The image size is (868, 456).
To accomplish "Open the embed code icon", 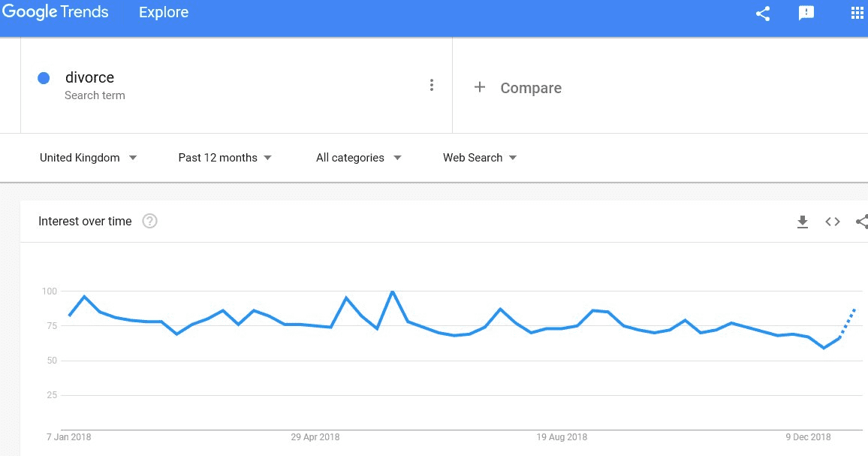I will (833, 222).
